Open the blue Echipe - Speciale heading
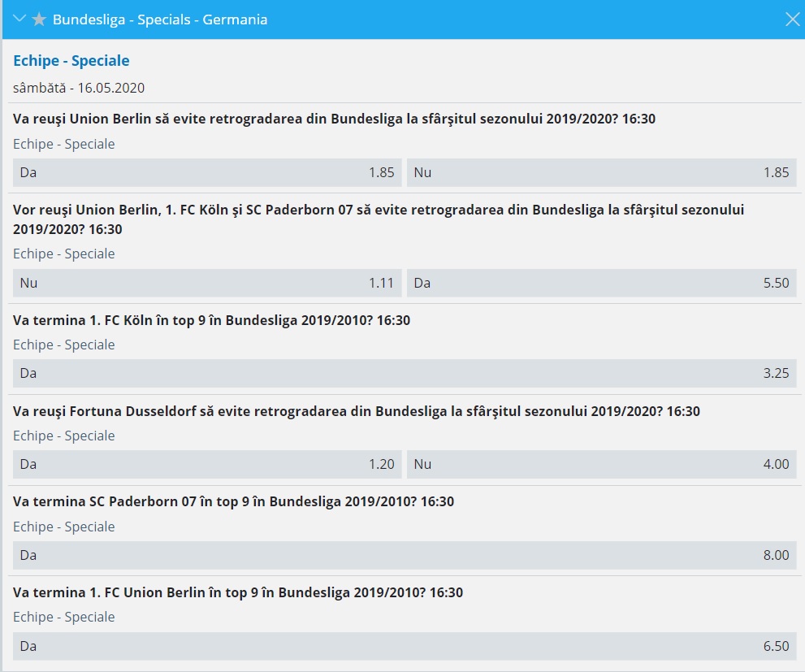The width and height of the screenshot is (805, 672). [x=71, y=61]
